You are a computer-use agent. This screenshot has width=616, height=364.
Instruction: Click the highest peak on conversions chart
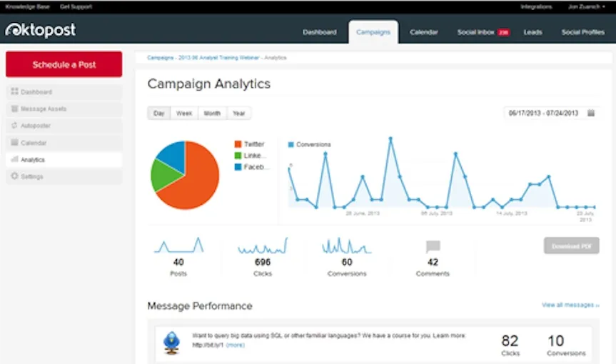[390, 138]
